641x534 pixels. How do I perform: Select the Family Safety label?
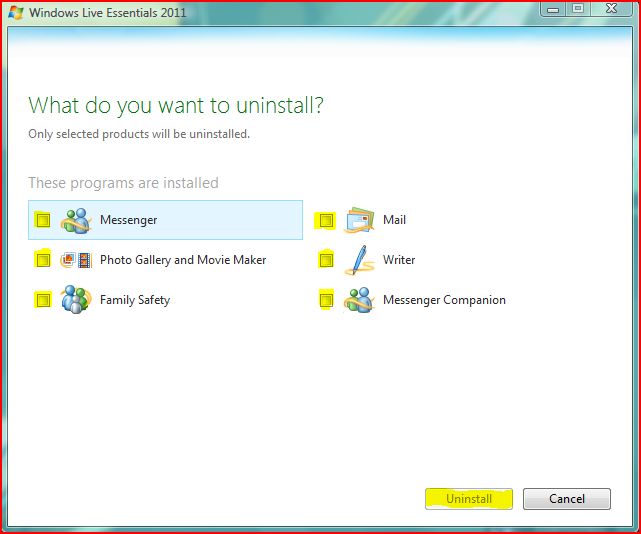pos(135,300)
